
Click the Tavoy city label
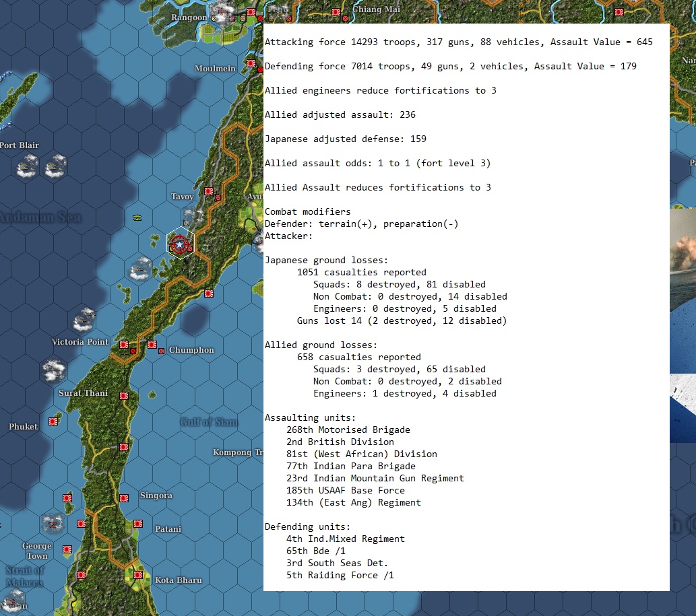[182, 196]
